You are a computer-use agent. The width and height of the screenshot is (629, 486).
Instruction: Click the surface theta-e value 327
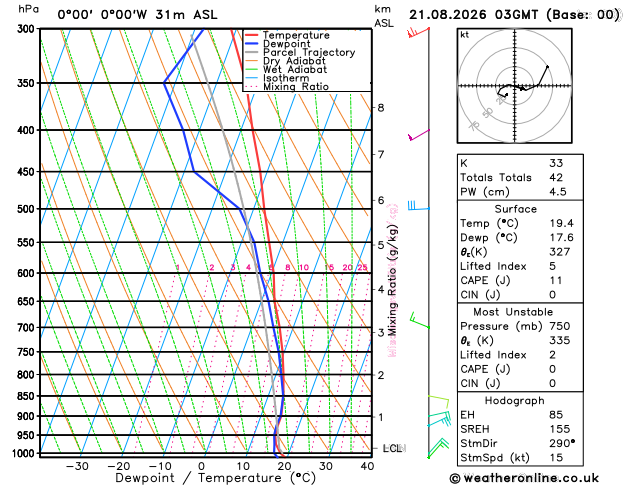click(x=560, y=252)
